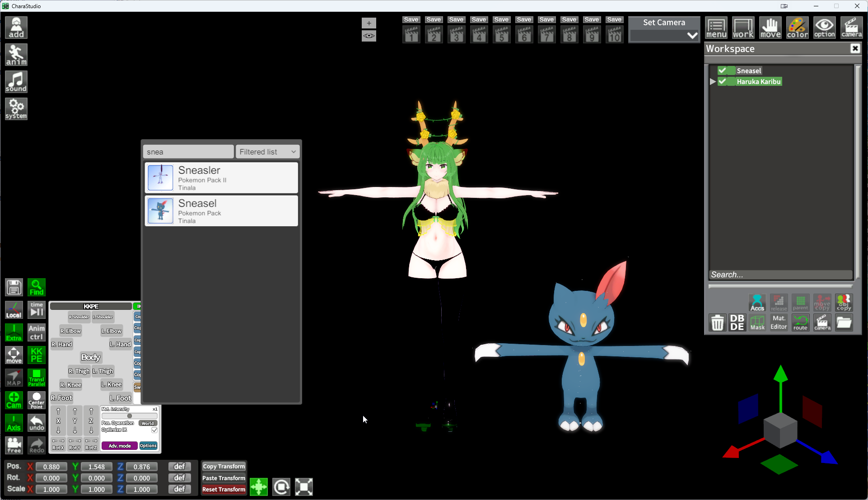868x500 pixels.
Task: Click the KKPE Options button
Action: [x=148, y=446]
